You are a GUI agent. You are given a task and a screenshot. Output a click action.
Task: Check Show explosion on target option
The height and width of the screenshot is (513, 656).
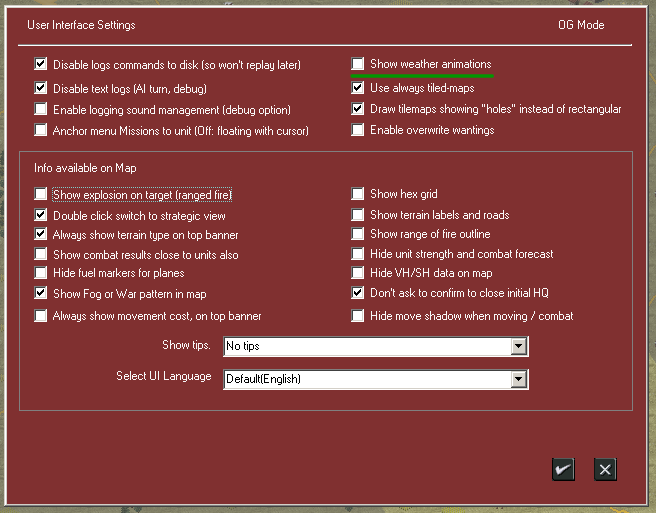(x=41, y=194)
